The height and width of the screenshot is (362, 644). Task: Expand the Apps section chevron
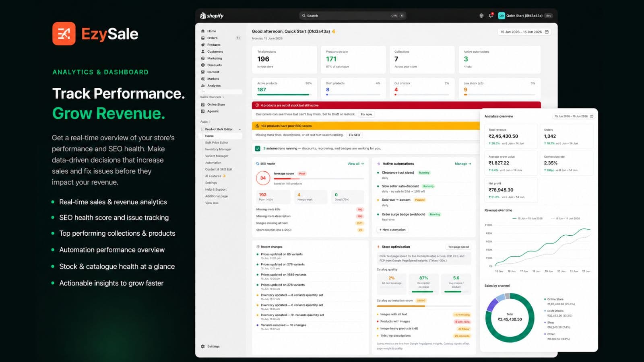[210, 121]
